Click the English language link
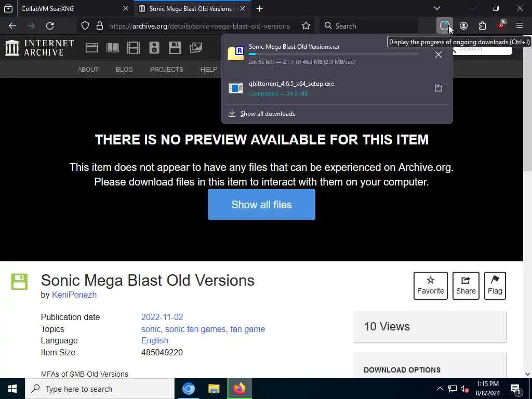The width and height of the screenshot is (532, 399). [x=155, y=341]
